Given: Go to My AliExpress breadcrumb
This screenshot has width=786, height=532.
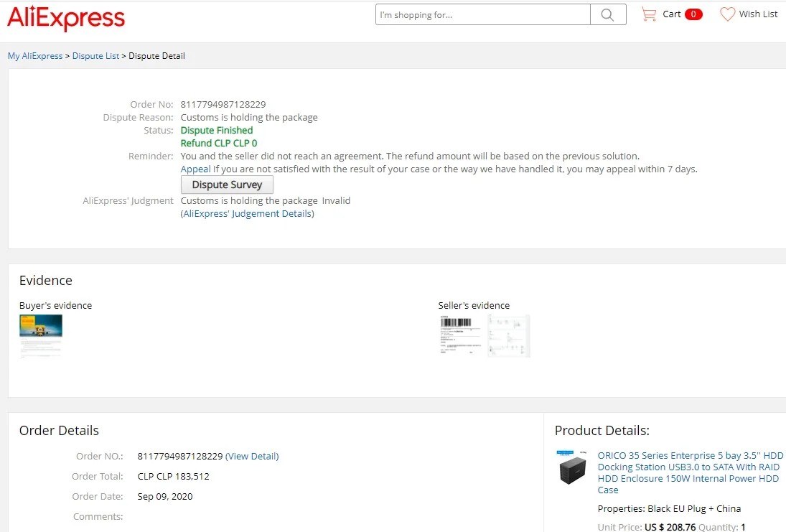Looking at the screenshot, I should click(x=35, y=56).
